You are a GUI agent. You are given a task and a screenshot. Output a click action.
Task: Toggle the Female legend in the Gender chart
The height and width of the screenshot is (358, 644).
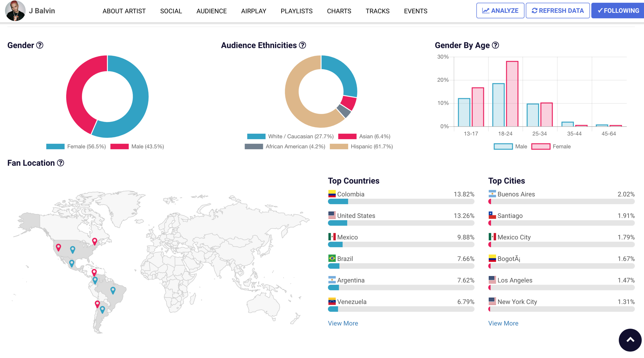pos(76,146)
